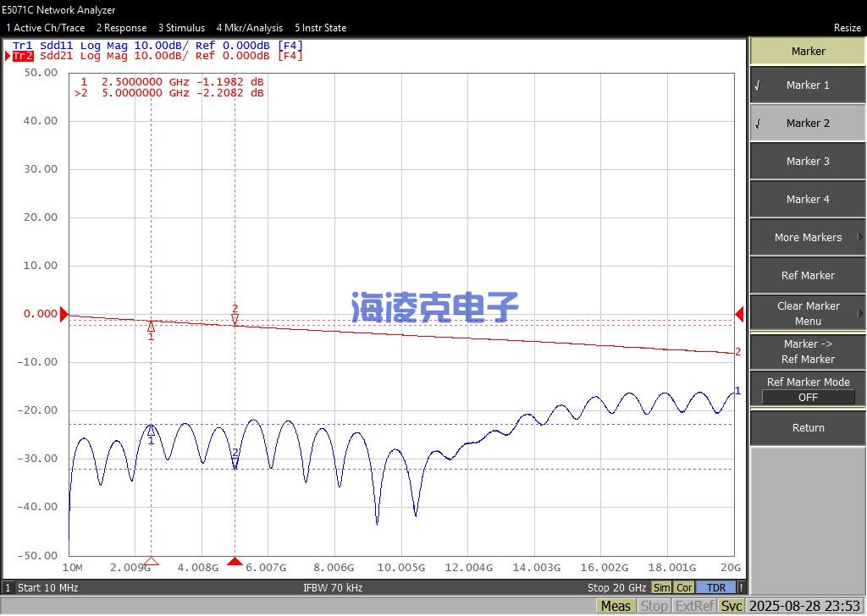
Task: Click marker 1 triangle on red Sdd21 trace
Action: coord(151,327)
